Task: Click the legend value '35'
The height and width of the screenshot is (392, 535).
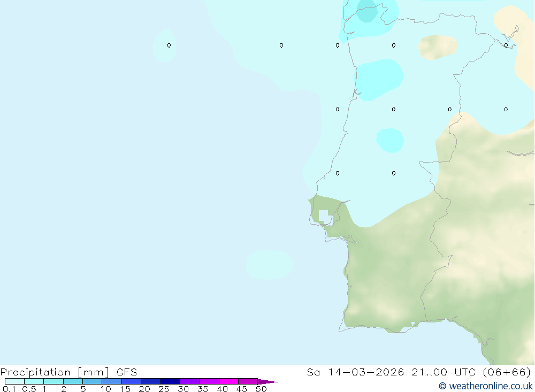Action: coord(203,389)
